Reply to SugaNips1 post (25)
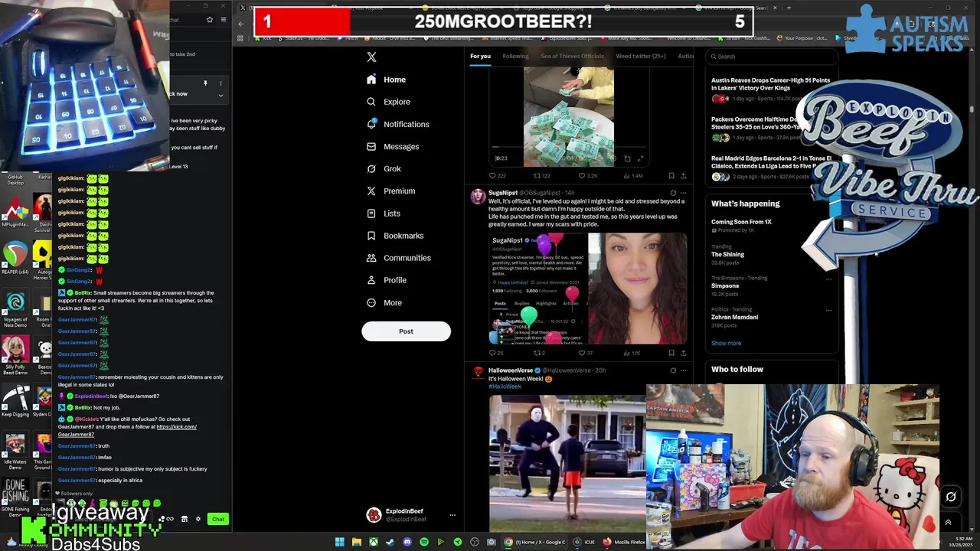 pyautogui.click(x=496, y=353)
